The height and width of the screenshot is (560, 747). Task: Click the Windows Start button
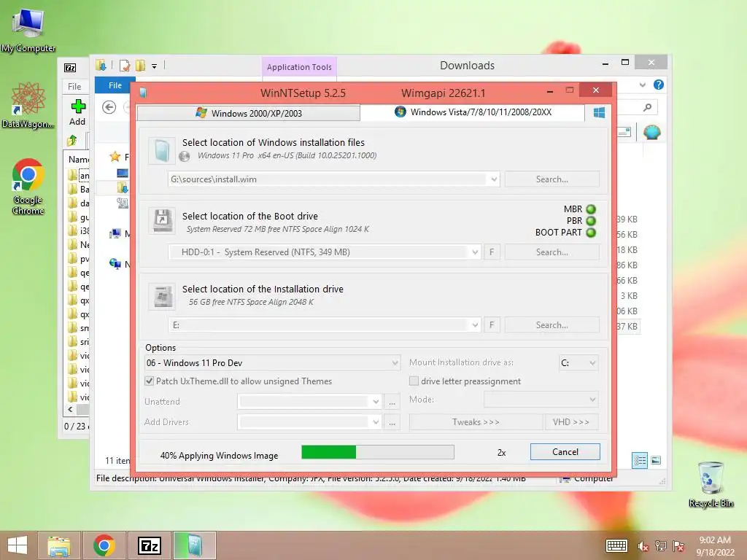pyautogui.click(x=18, y=545)
